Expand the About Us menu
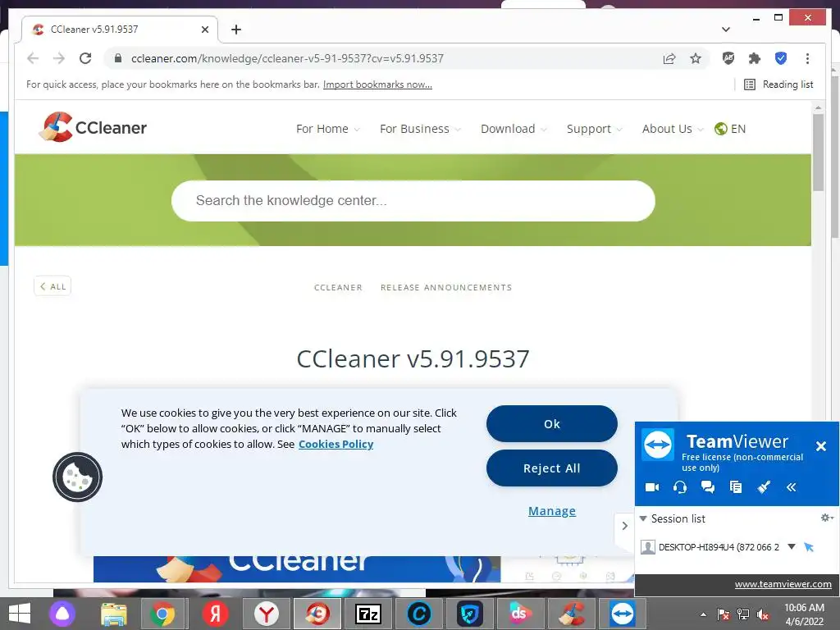840x630 pixels. [673, 129]
